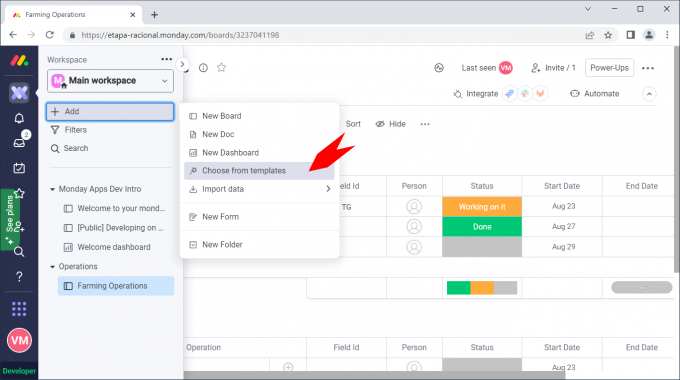This screenshot has height=380, width=680.
Task: Select Farming Operations board in sidebar
Action: point(116,286)
